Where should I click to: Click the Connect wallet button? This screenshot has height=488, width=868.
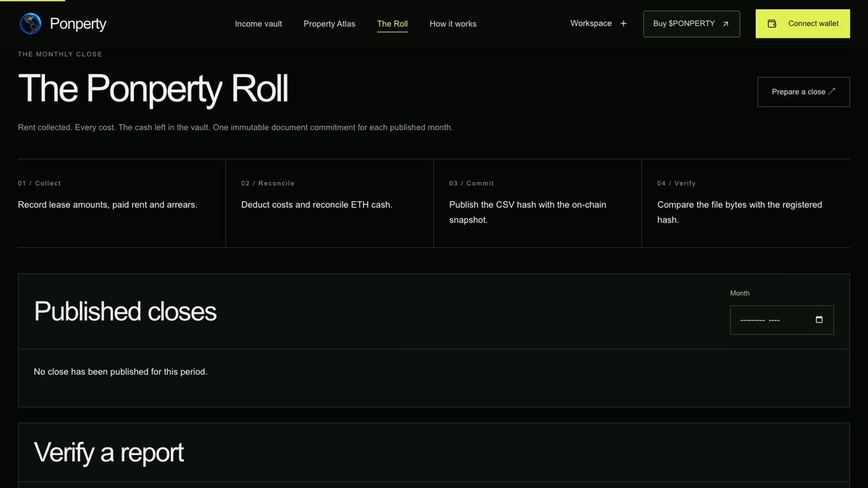pyautogui.click(x=803, y=24)
